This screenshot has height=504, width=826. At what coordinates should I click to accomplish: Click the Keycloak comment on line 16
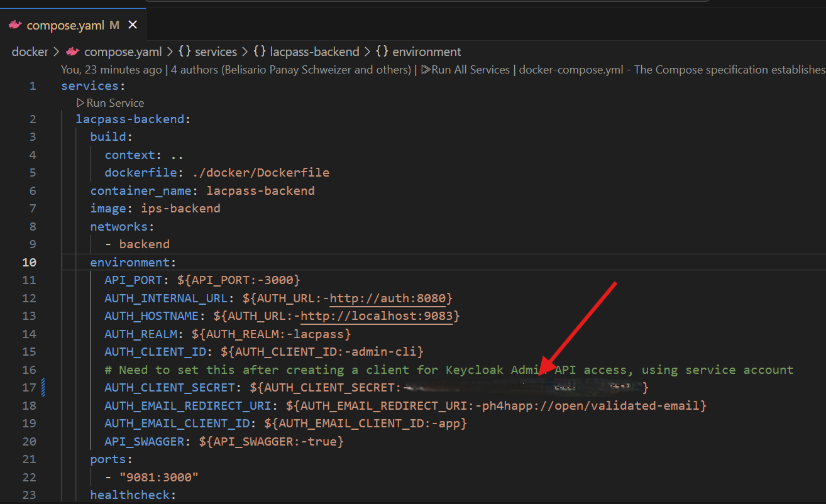[x=449, y=370]
